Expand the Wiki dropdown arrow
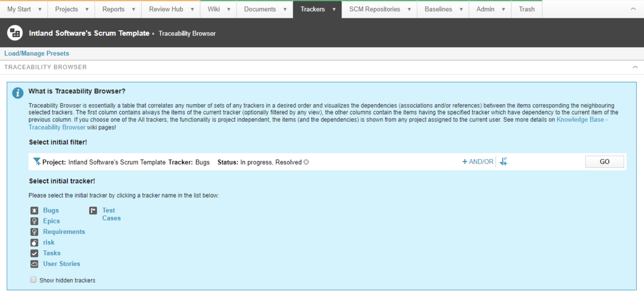The height and width of the screenshot is (291, 644). 228,9
